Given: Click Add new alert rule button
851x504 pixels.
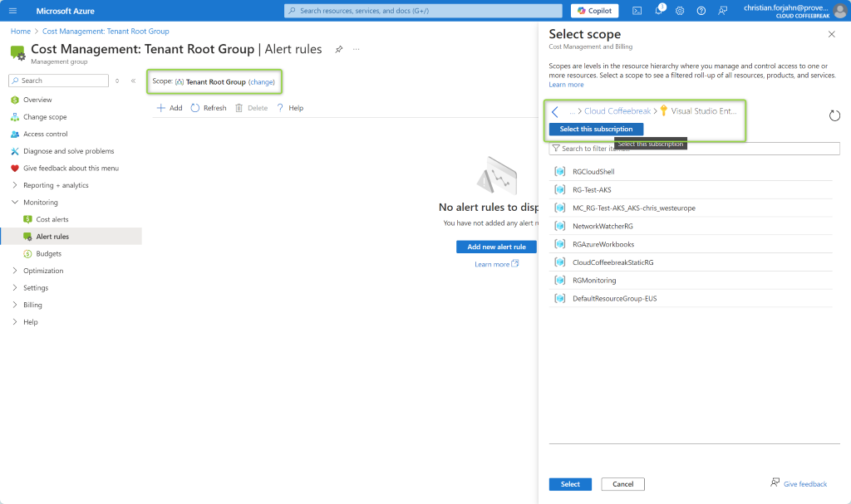Looking at the screenshot, I should tap(496, 247).
